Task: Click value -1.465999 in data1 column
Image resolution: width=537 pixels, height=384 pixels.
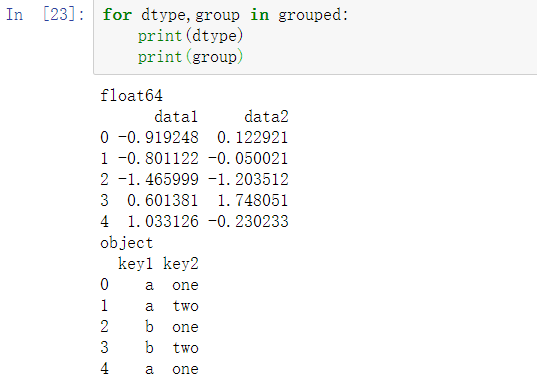Action: 158,179
